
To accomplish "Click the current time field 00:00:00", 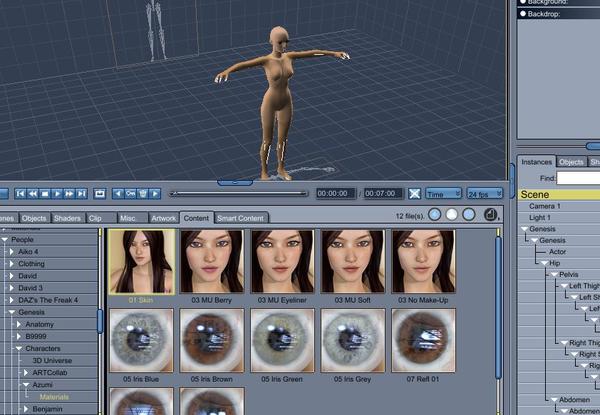I will click(x=336, y=194).
